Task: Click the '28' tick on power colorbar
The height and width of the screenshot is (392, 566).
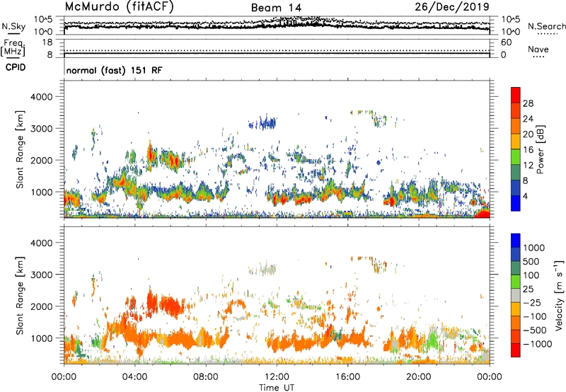Action: click(x=528, y=103)
